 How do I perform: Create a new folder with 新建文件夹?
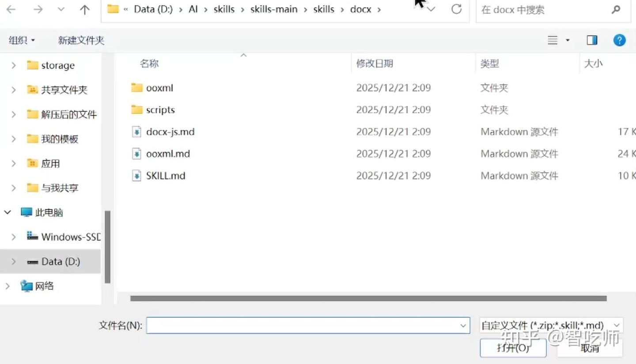(x=81, y=40)
